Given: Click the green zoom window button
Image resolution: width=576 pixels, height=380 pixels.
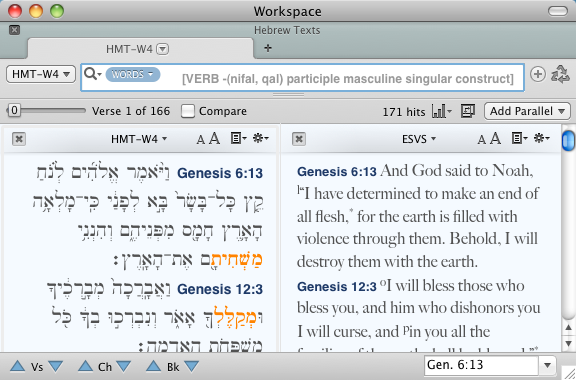Looking at the screenshot, I should pos(57,11).
